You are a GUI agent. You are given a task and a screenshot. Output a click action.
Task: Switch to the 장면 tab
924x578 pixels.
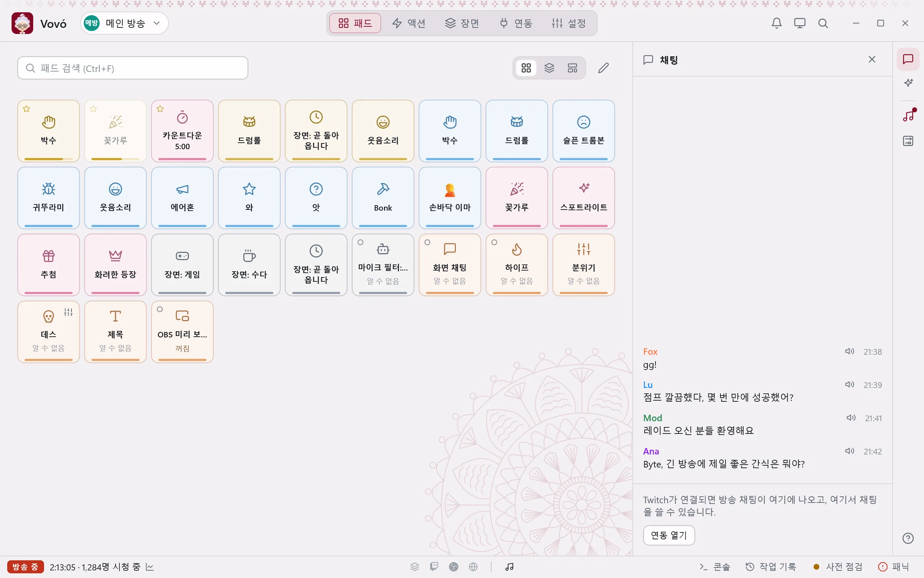click(x=462, y=23)
